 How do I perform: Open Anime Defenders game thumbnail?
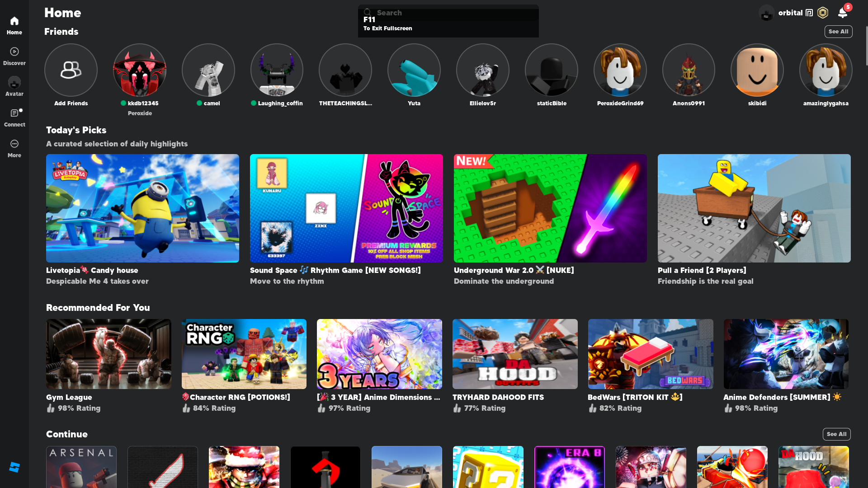(786, 354)
